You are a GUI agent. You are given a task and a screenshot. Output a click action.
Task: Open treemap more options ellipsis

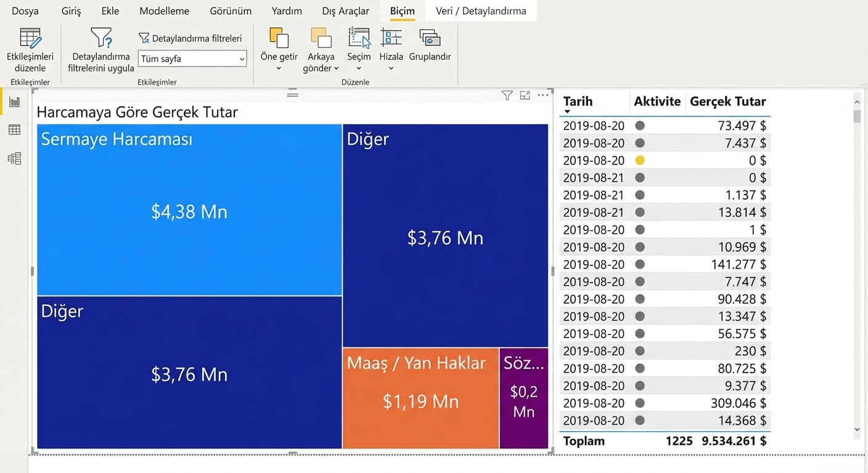tap(542, 95)
